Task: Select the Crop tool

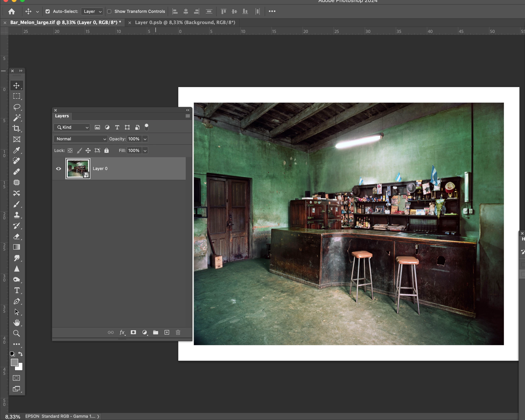Action: 16,128
